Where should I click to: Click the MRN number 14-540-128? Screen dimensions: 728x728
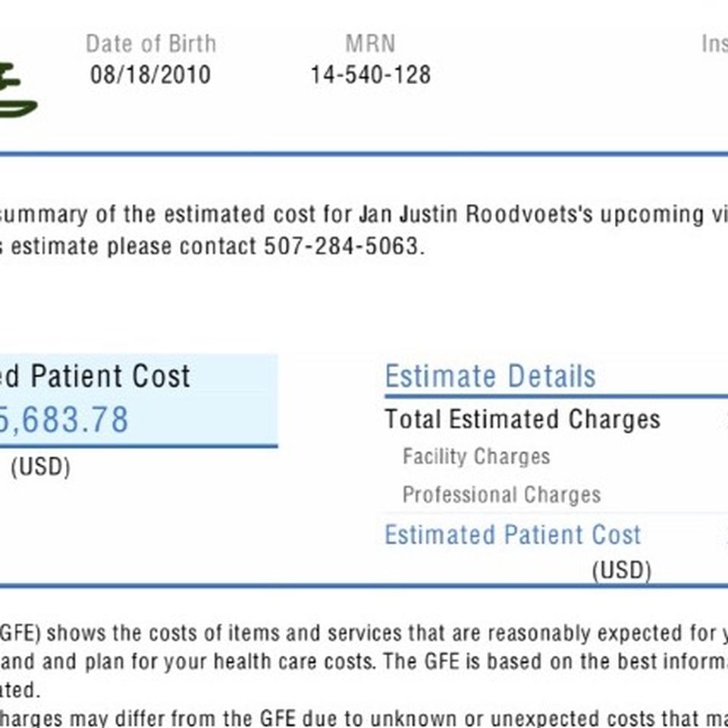(x=371, y=75)
